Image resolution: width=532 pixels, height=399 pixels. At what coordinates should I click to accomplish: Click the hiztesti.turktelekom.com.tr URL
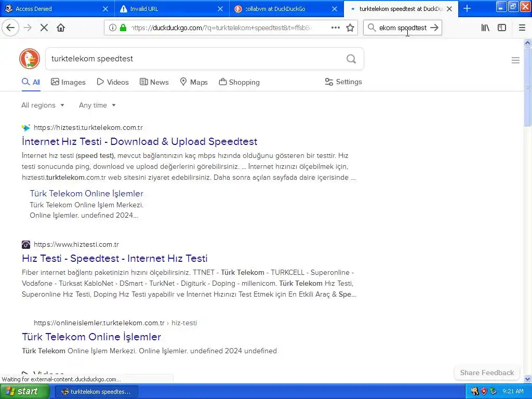pos(88,128)
